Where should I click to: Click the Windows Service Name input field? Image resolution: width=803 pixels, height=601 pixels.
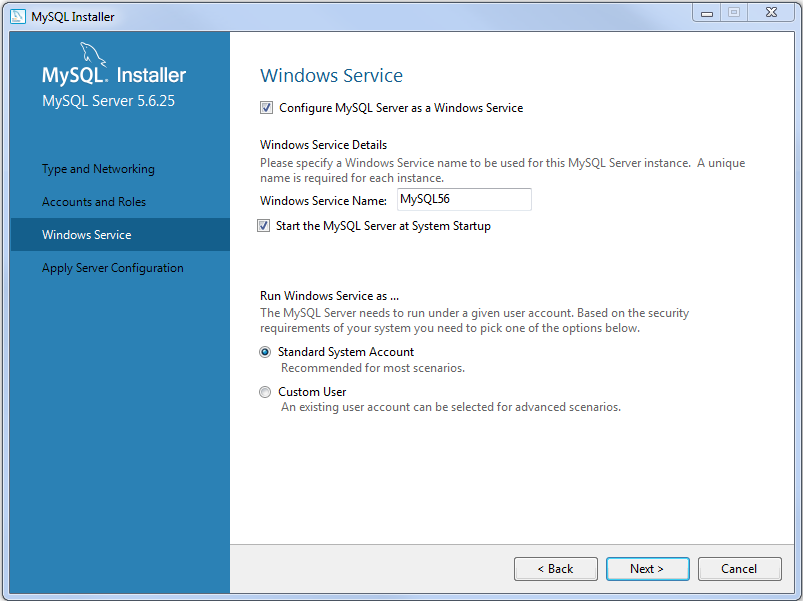click(464, 199)
